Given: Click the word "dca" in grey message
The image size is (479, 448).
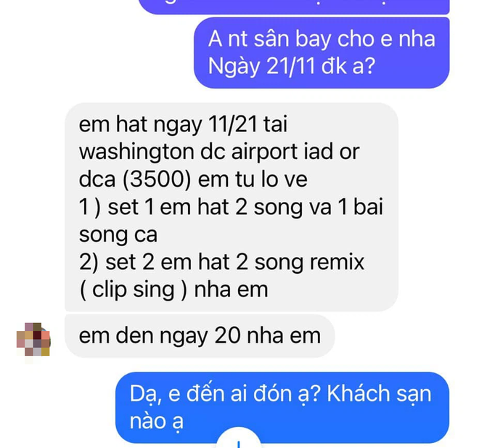Looking at the screenshot, I should 97,179.
